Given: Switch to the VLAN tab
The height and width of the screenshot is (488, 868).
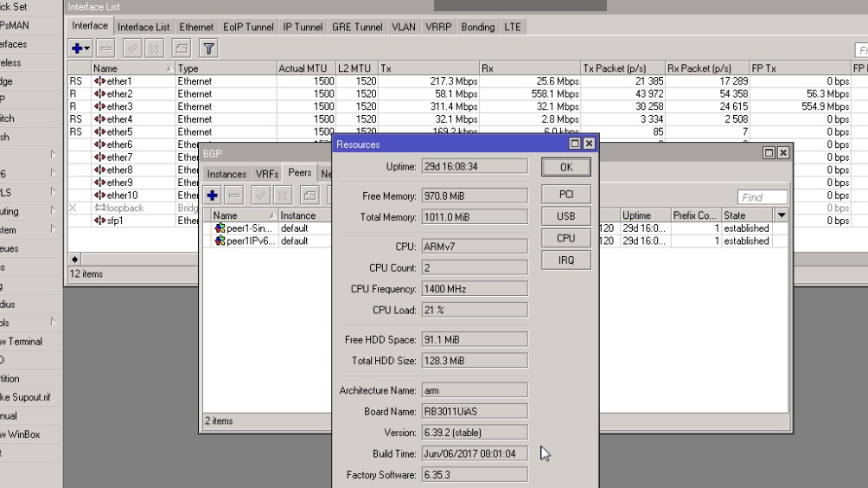Looking at the screenshot, I should point(403,27).
